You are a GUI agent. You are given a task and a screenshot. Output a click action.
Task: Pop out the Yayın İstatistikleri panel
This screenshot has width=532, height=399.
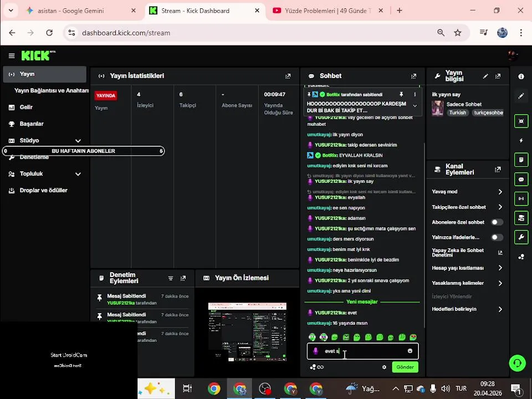pyautogui.click(x=288, y=76)
